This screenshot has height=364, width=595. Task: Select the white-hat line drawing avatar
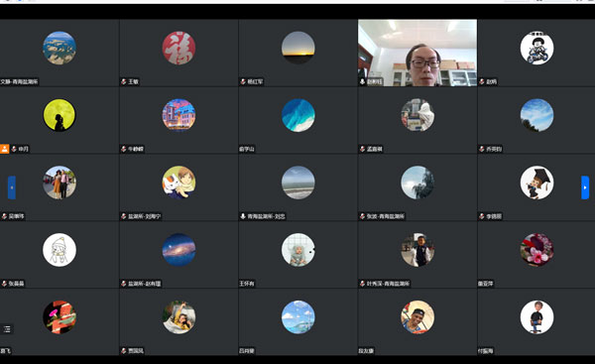click(59, 250)
